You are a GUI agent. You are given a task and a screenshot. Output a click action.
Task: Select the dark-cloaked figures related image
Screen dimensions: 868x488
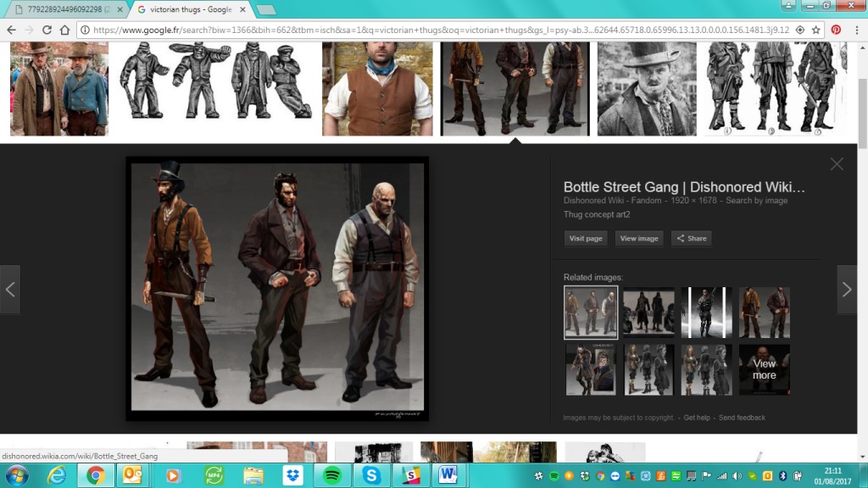(648, 312)
